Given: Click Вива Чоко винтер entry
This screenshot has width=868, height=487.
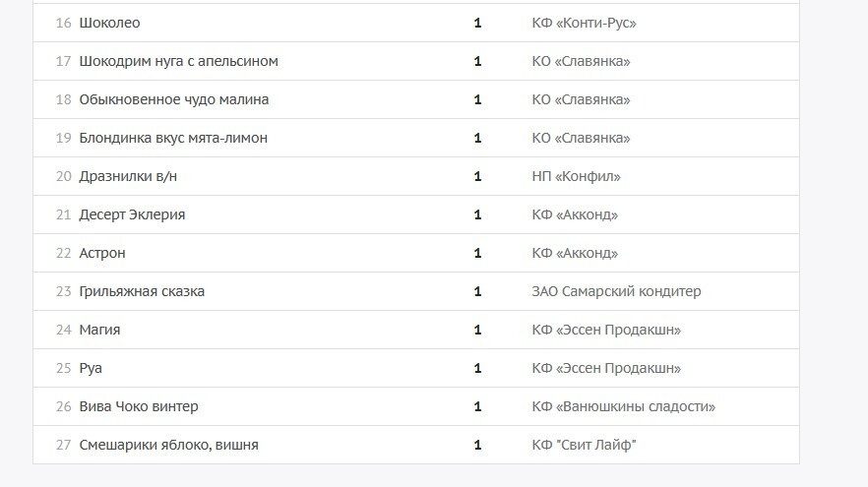Looking at the screenshot, I should coord(139,406).
